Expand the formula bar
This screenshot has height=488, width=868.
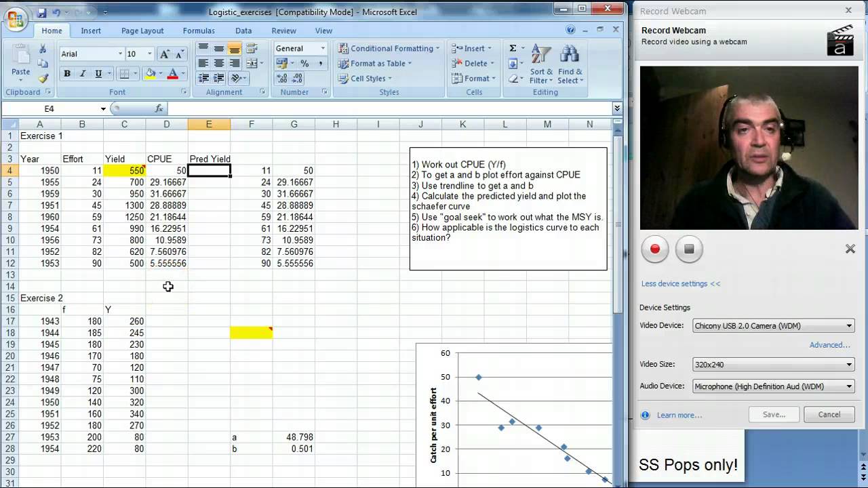click(x=617, y=108)
